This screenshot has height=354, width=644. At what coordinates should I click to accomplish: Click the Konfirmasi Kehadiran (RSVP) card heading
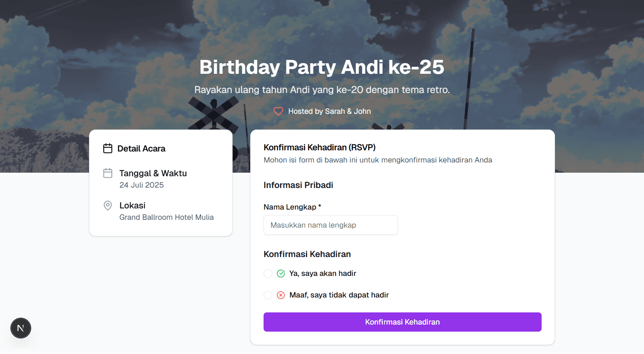pyautogui.click(x=320, y=148)
